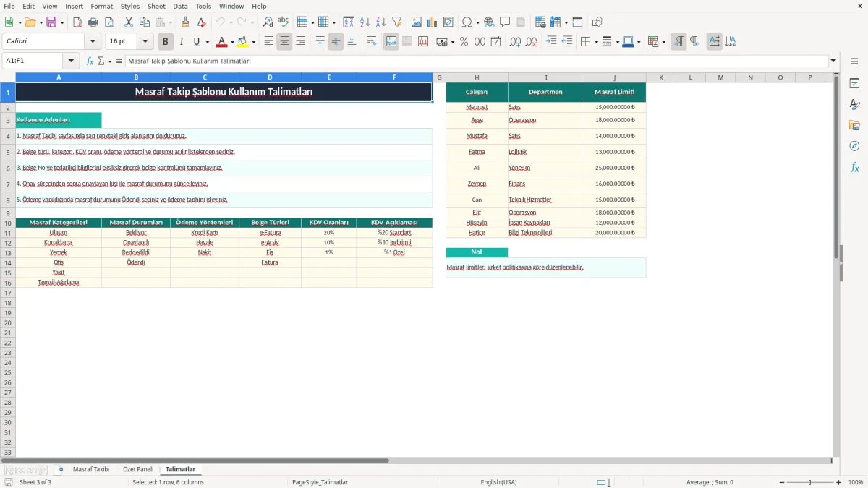Screen dimensions: 868x488
Task: Format cells as percent
Action: [464, 42]
